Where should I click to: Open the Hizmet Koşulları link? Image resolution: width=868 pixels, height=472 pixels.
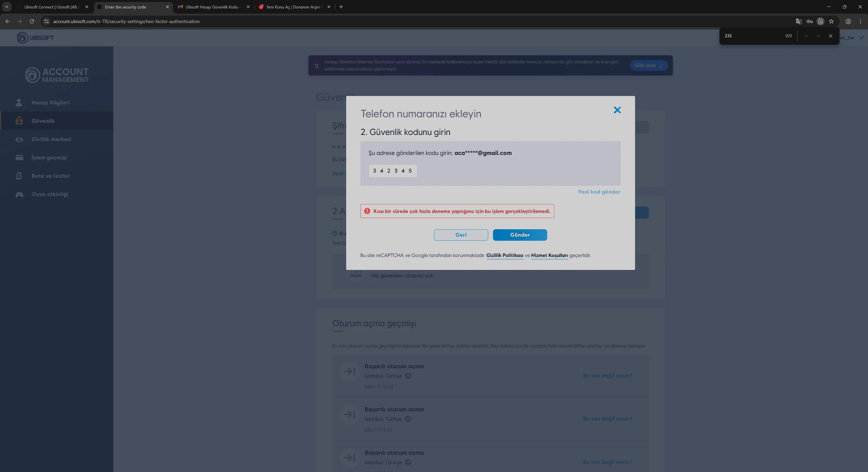coord(549,255)
